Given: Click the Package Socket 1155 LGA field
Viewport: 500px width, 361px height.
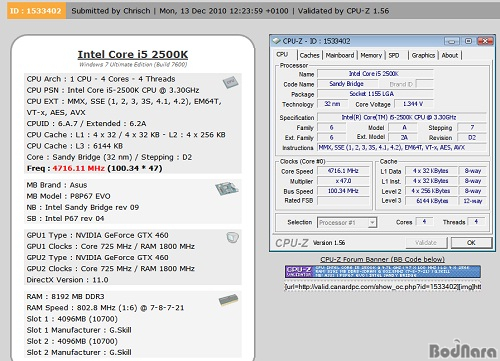Looking at the screenshot, I should [375, 94].
